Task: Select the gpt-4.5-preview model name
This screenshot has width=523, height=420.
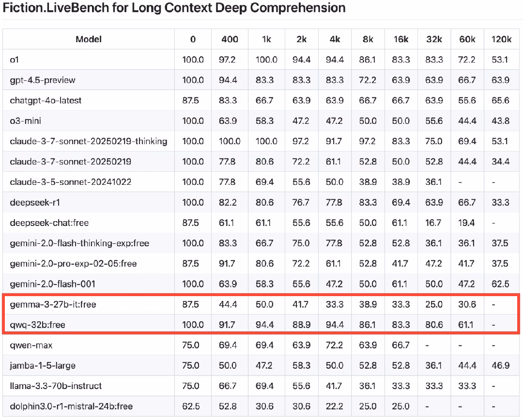Action: pyautogui.click(x=43, y=80)
